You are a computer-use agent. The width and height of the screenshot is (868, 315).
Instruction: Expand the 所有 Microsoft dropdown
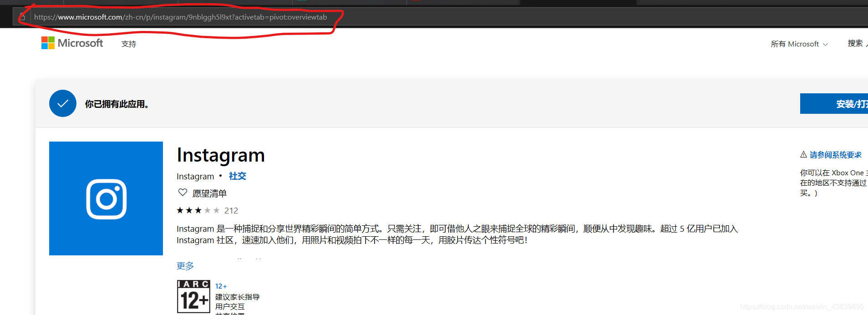click(x=799, y=44)
